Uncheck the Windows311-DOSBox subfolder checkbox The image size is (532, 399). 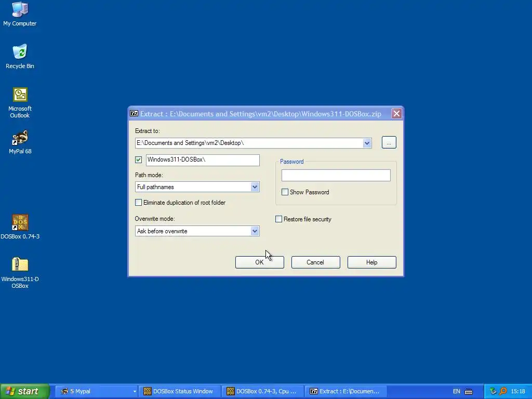coord(138,160)
